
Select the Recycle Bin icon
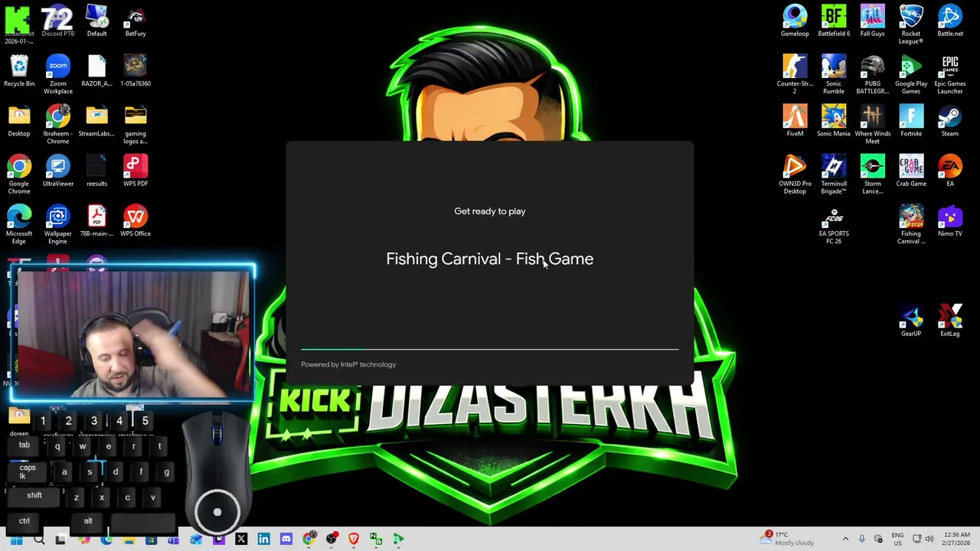click(19, 70)
